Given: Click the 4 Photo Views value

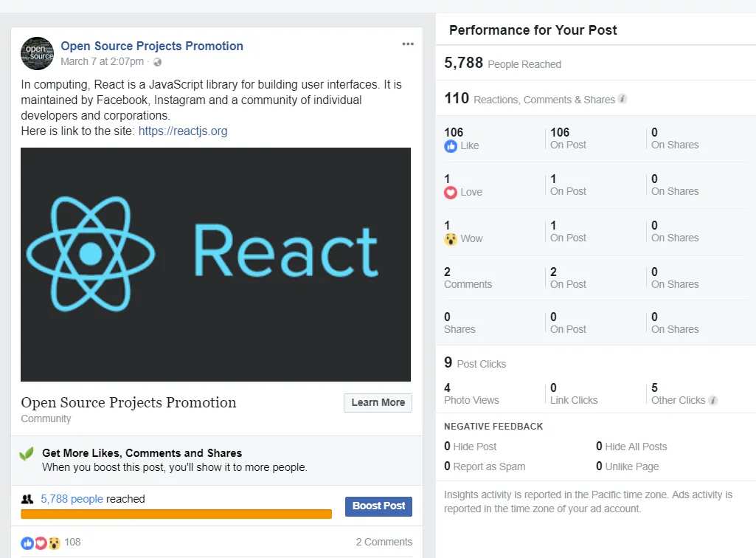Looking at the screenshot, I should (x=471, y=394).
